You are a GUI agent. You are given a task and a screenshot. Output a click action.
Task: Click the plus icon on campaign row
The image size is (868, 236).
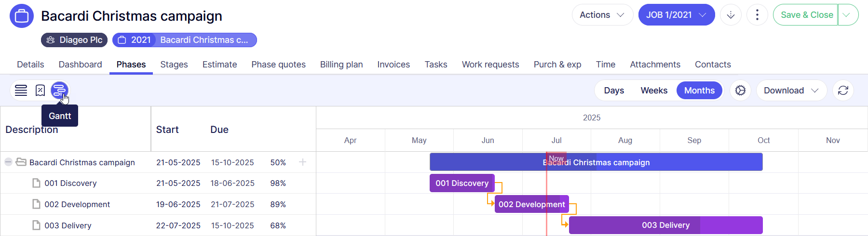point(302,162)
